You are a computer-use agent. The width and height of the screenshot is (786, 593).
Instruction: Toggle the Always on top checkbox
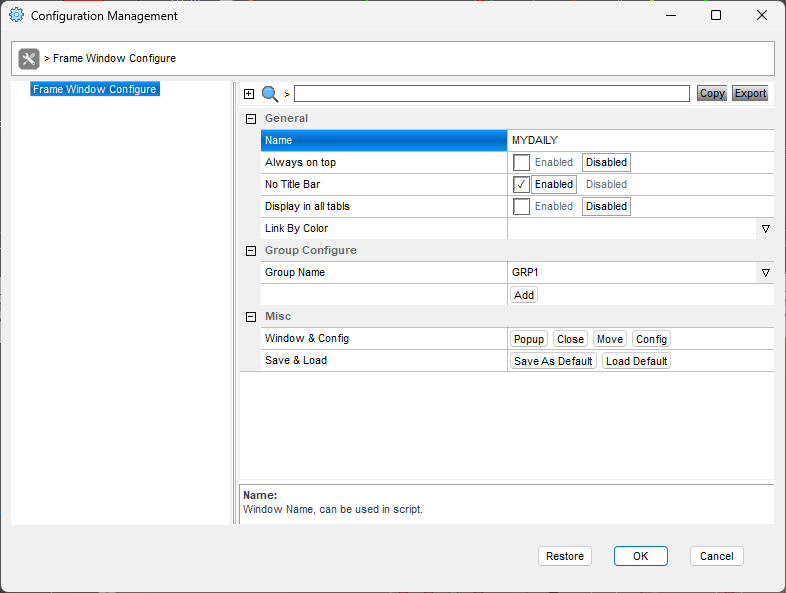[521, 162]
